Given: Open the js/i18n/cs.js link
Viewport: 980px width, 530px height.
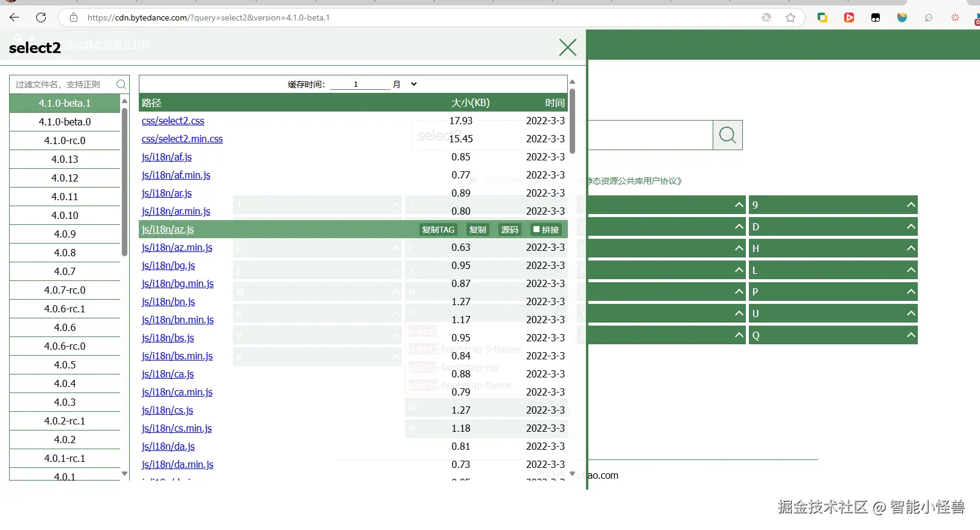Looking at the screenshot, I should point(168,410).
